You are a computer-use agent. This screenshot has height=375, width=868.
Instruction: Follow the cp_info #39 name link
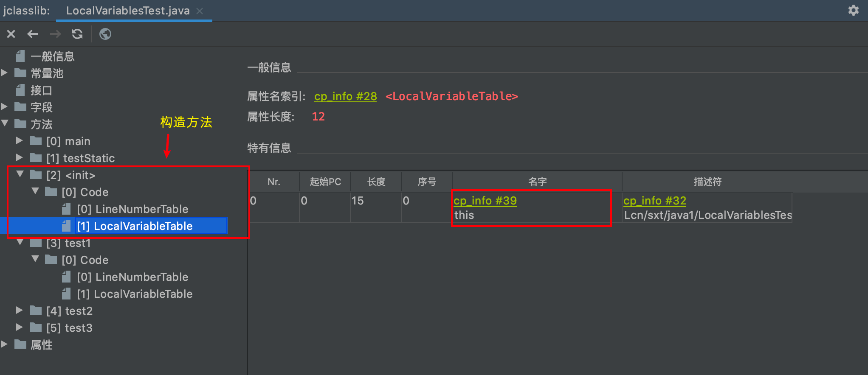[485, 201]
